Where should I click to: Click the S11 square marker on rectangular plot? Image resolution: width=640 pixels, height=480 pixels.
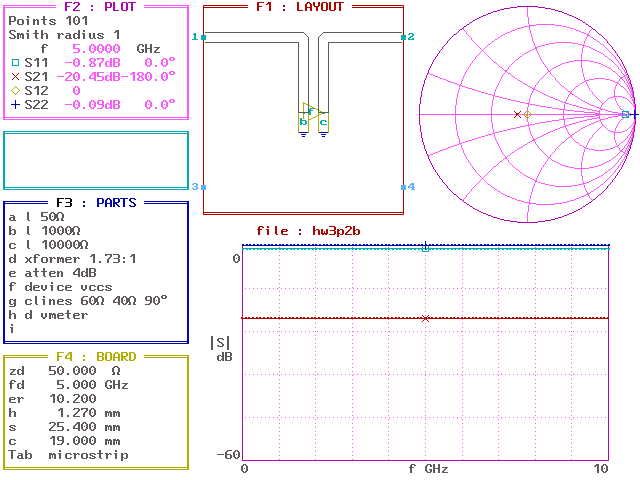[x=425, y=248]
